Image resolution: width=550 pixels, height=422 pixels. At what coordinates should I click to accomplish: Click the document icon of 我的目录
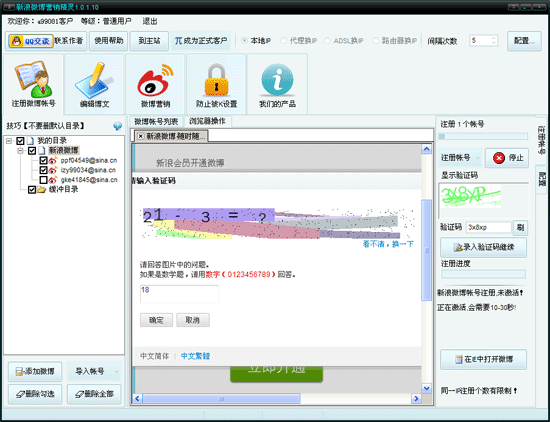click(x=31, y=141)
